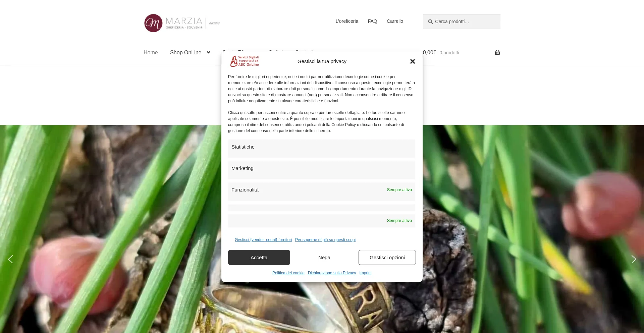This screenshot has height=333, width=644.
Task: Open the FAQ page
Action: pos(372,21)
